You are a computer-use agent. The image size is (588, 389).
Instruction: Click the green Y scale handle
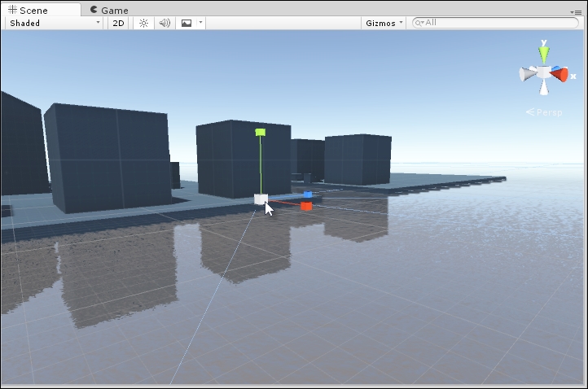coord(261,131)
